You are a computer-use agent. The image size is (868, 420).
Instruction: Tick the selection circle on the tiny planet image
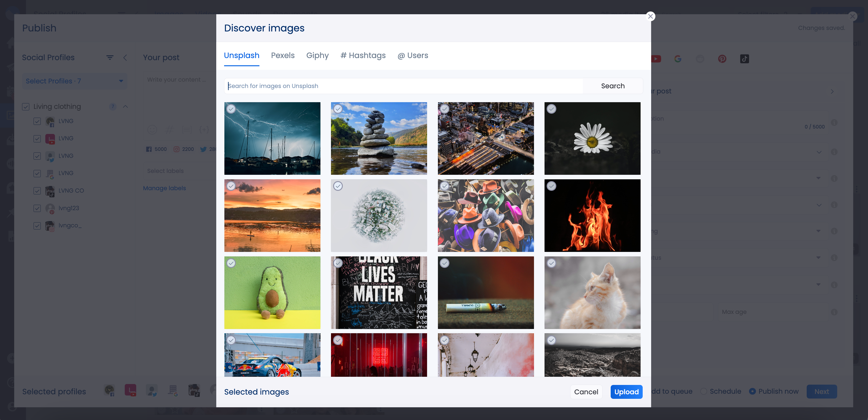(338, 186)
